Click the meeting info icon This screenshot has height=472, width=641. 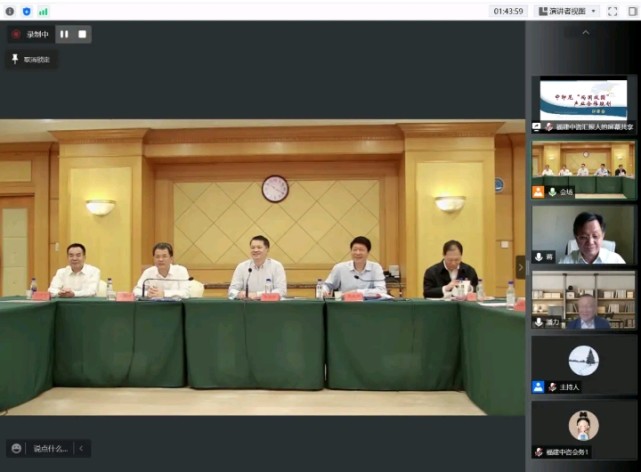(x=11, y=11)
